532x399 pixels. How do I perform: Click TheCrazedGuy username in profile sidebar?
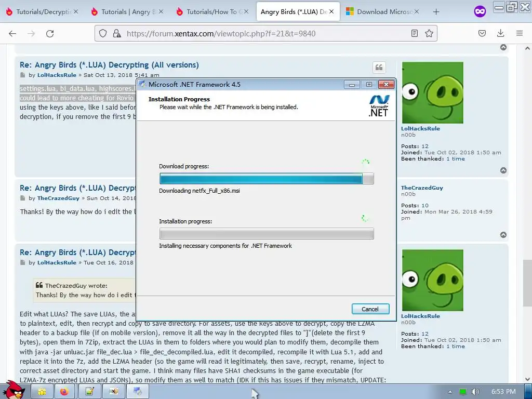(x=422, y=188)
